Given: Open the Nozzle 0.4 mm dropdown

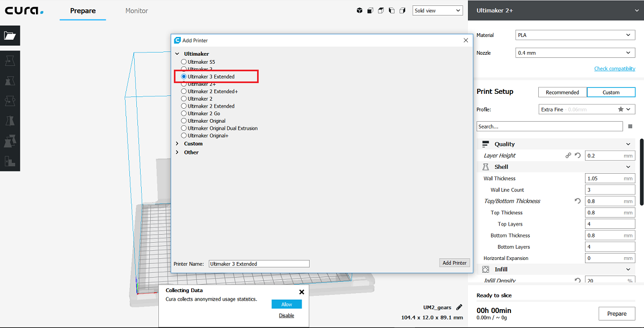Looking at the screenshot, I should [575, 53].
